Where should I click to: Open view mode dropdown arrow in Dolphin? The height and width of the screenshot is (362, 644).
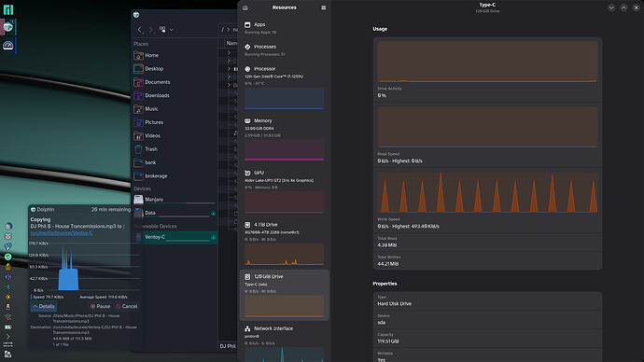pyautogui.click(x=172, y=30)
